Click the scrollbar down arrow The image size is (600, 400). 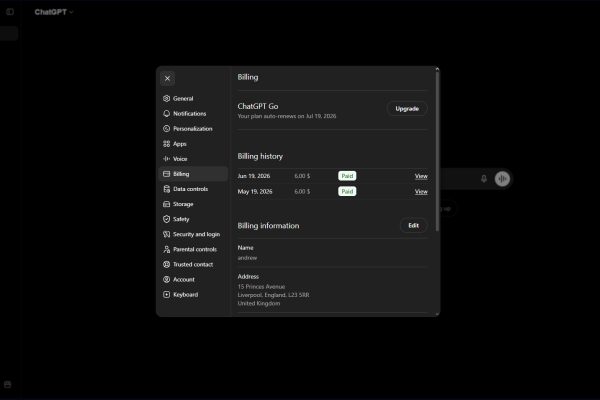pos(437,314)
